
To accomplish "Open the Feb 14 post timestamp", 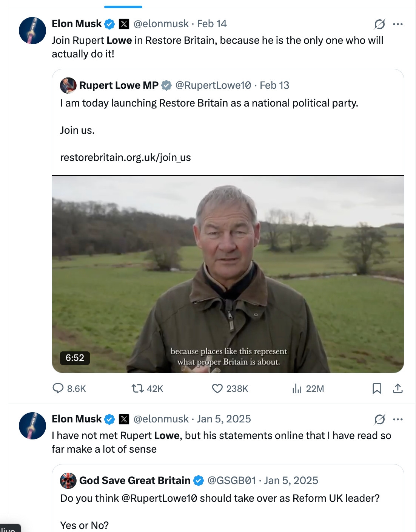I will 212,24.
